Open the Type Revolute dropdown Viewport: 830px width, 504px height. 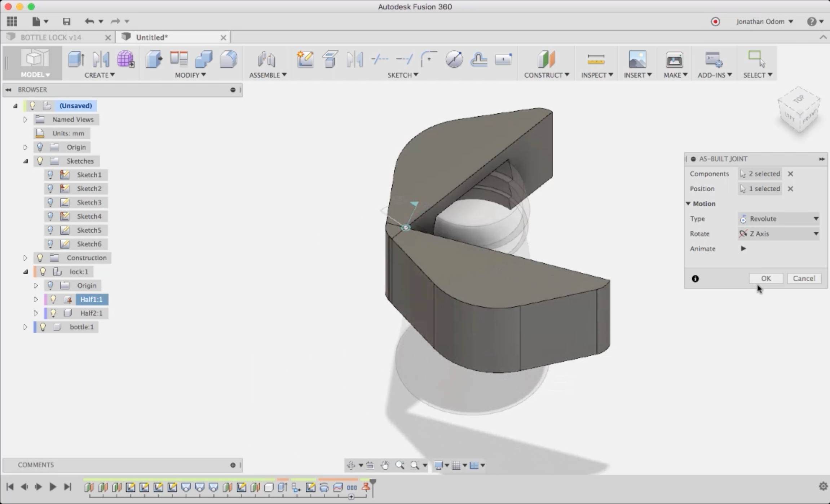[779, 219]
